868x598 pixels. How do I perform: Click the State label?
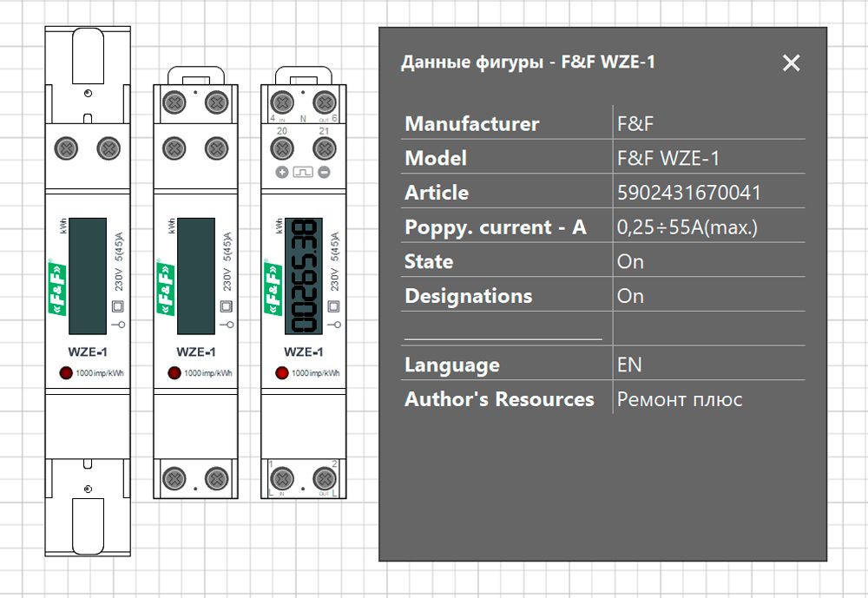pos(429,261)
